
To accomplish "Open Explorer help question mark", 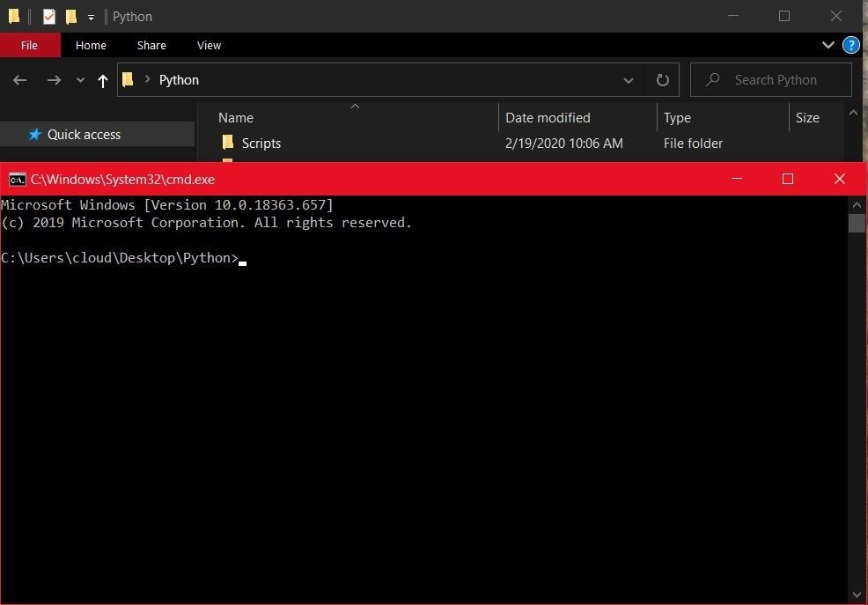I will (851, 45).
